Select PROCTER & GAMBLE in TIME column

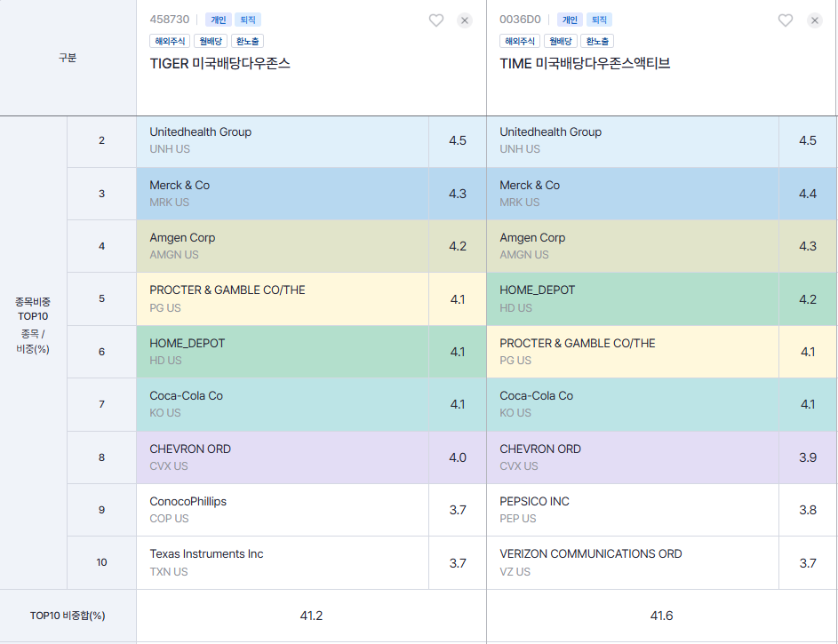pyautogui.click(x=632, y=352)
